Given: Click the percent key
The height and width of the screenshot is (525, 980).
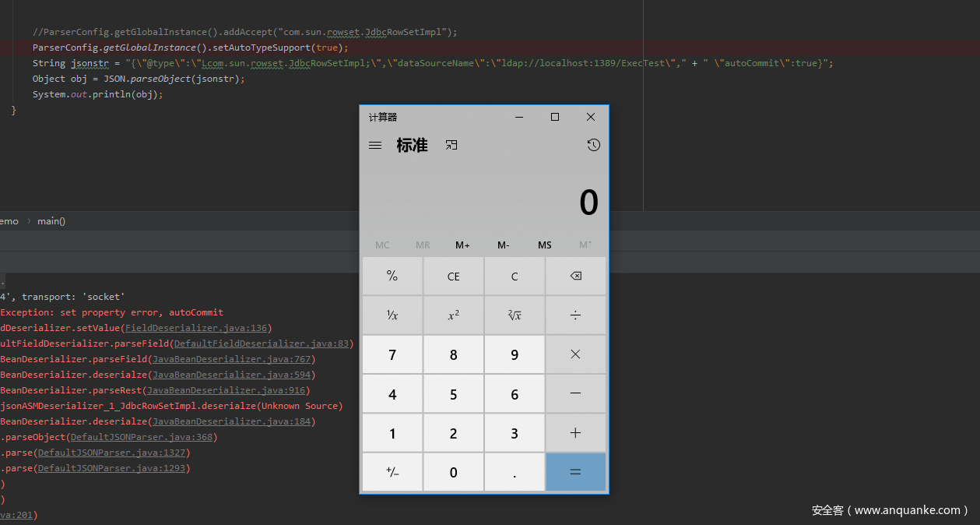Looking at the screenshot, I should (392, 277).
